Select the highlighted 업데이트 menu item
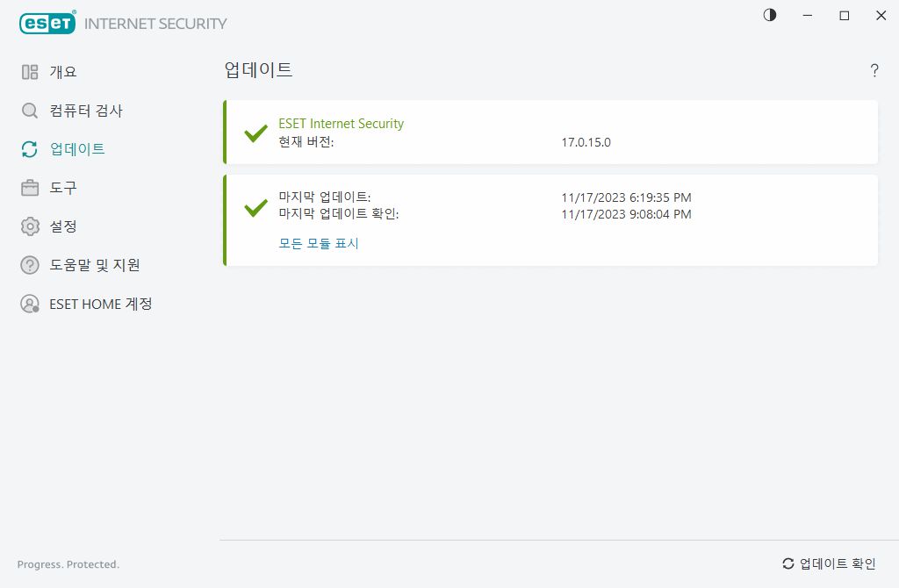The image size is (899, 588). tap(79, 149)
